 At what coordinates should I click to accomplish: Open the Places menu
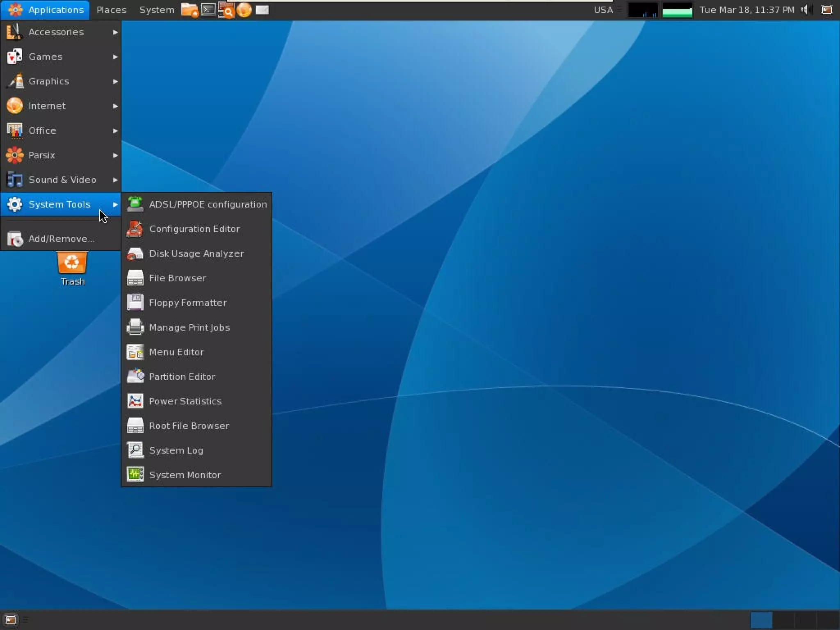coord(111,10)
